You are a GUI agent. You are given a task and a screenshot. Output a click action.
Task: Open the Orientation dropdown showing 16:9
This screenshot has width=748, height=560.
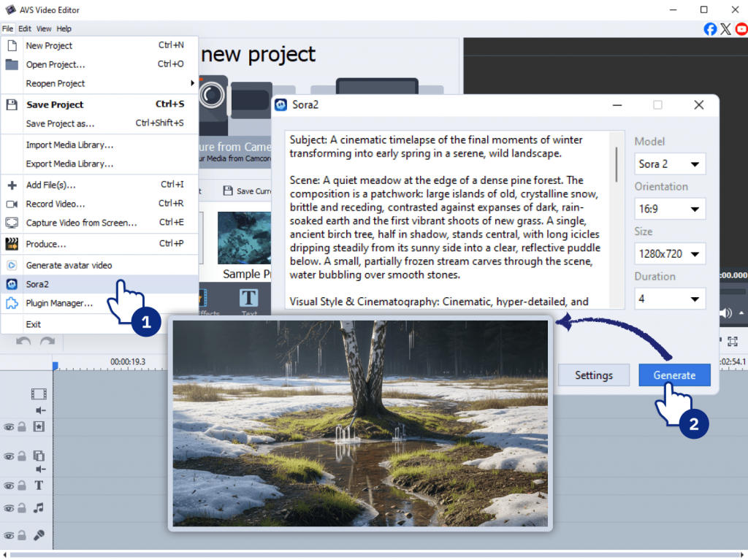[669, 209]
